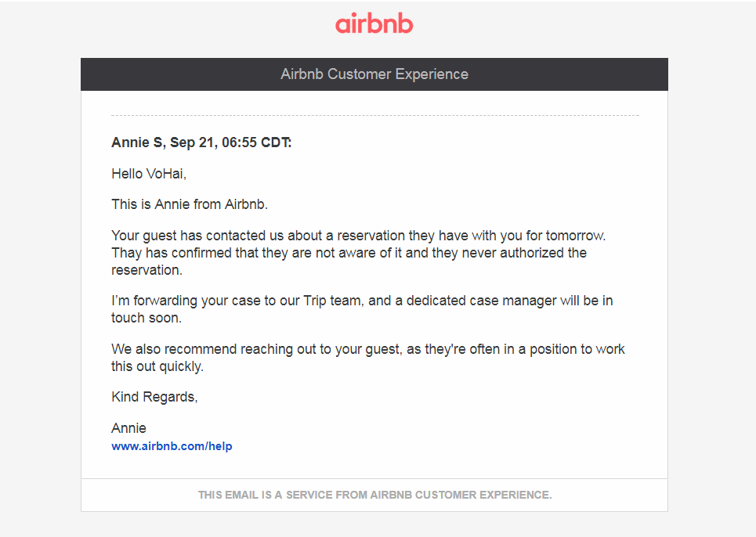Click the sender name Annie S

[x=137, y=142]
